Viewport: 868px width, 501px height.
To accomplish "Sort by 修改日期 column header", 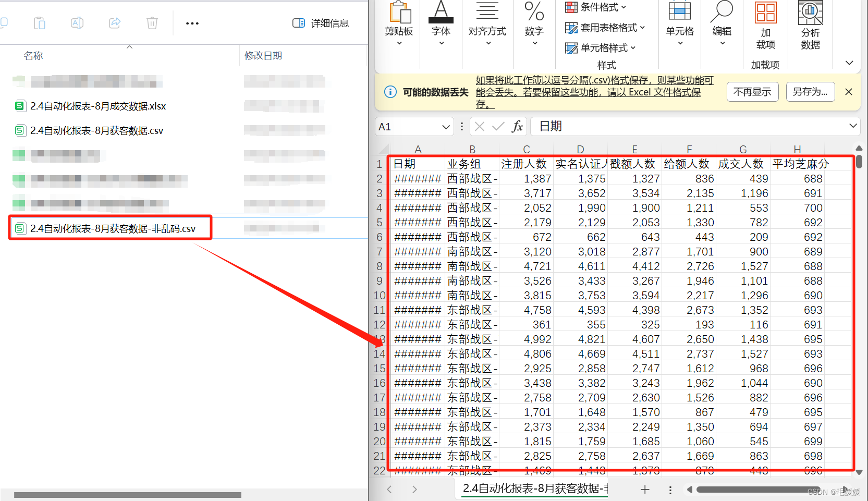I will [x=263, y=56].
